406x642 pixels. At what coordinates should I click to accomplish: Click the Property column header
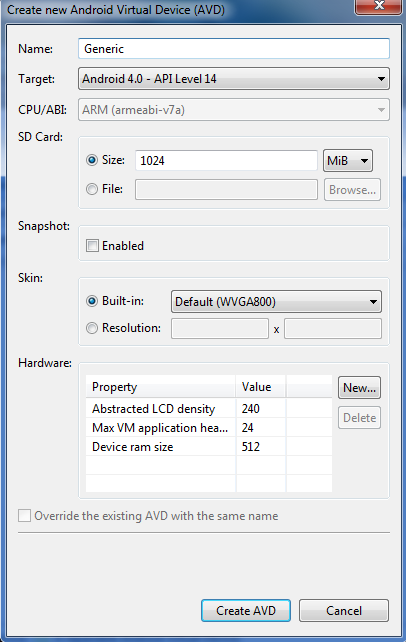pos(160,387)
